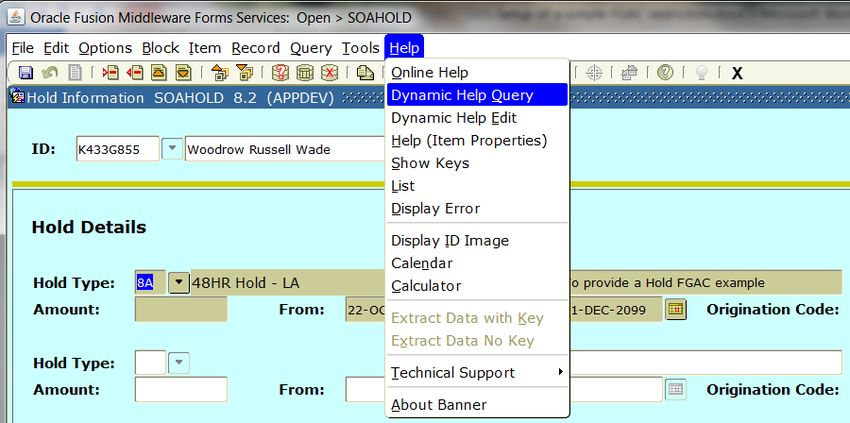Image resolution: width=850 pixels, height=423 pixels.
Task: Choose Show Keys from Help menu
Action: coord(477,163)
